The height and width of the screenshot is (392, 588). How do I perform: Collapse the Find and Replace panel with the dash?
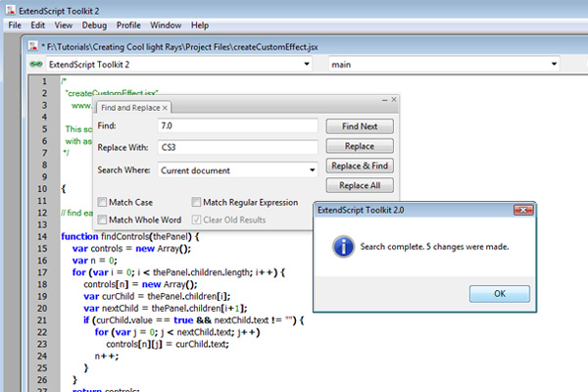pyautogui.click(x=385, y=100)
